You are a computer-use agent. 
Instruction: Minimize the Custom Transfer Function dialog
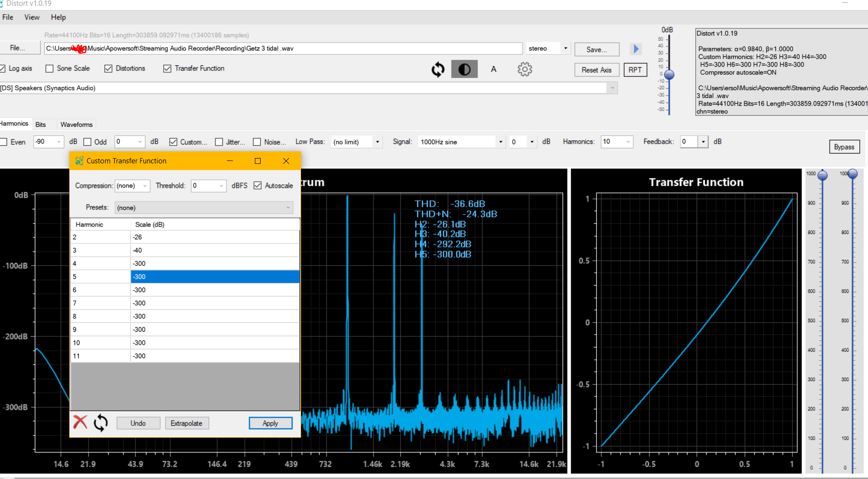click(x=230, y=160)
